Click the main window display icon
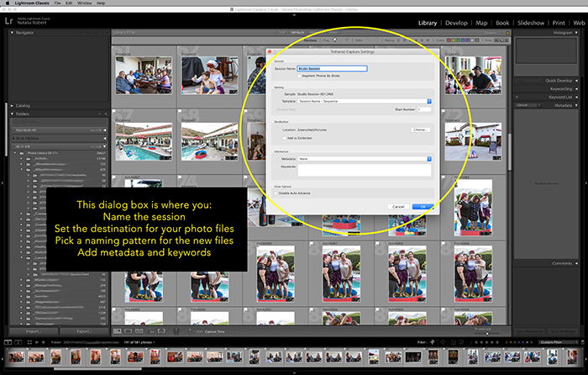This screenshot has height=375, width=588. [x=8, y=342]
